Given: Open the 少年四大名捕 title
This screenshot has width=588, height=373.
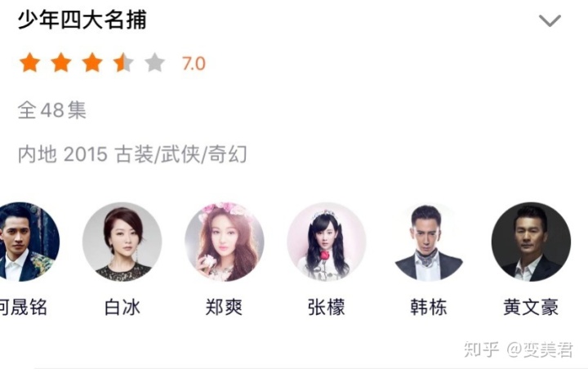Looking at the screenshot, I should click(x=82, y=20).
